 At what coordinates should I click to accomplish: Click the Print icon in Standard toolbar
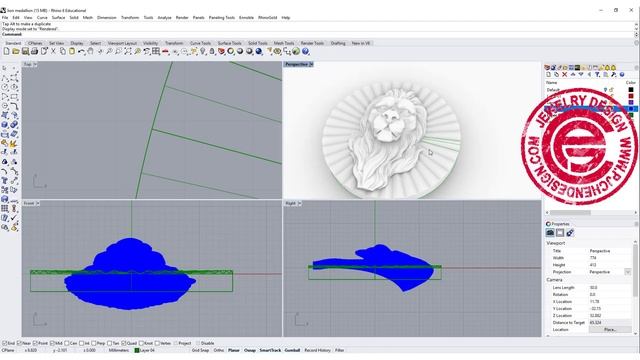pos(34,51)
